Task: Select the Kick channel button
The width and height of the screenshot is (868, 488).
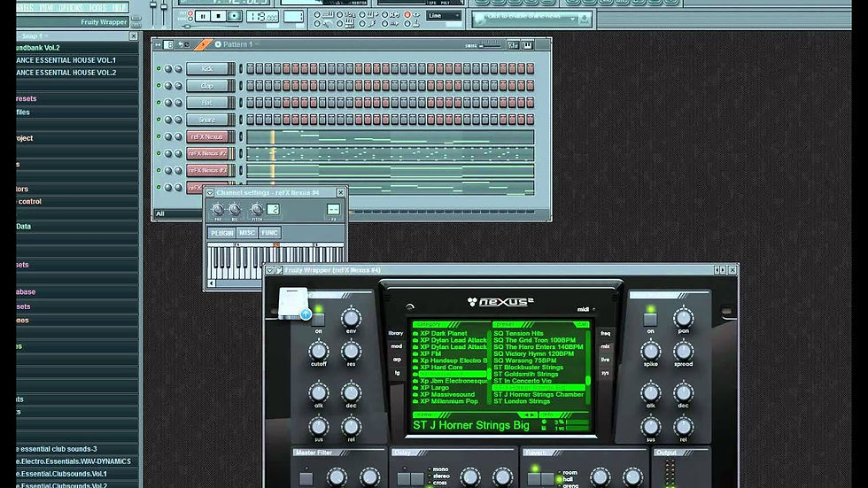Action: pyautogui.click(x=207, y=68)
